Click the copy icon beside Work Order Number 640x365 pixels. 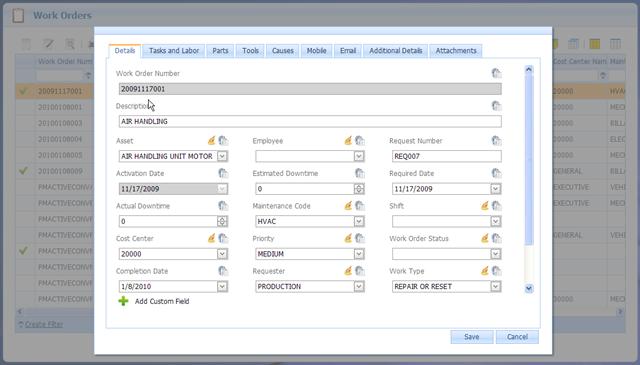click(496, 73)
